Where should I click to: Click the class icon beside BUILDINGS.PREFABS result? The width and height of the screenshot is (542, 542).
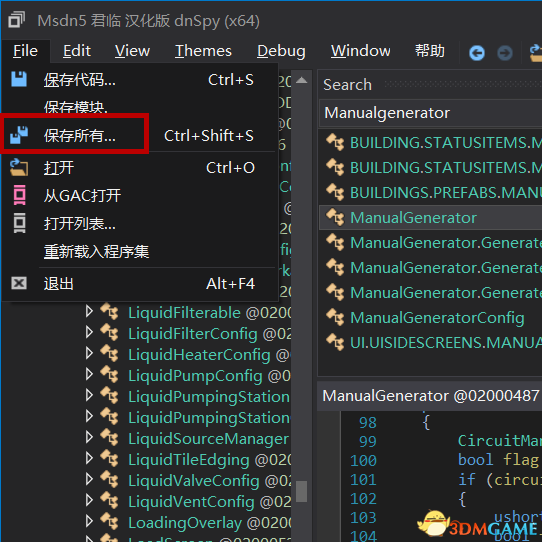tap(335, 192)
